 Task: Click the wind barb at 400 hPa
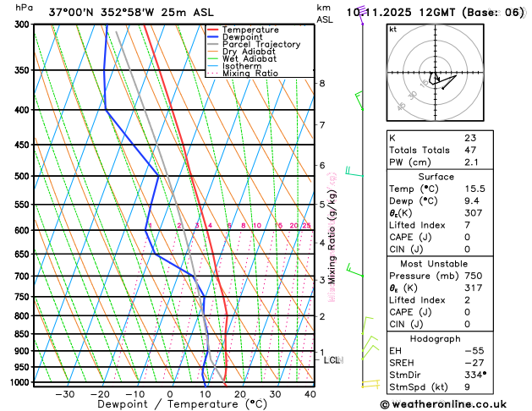tap(359, 101)
